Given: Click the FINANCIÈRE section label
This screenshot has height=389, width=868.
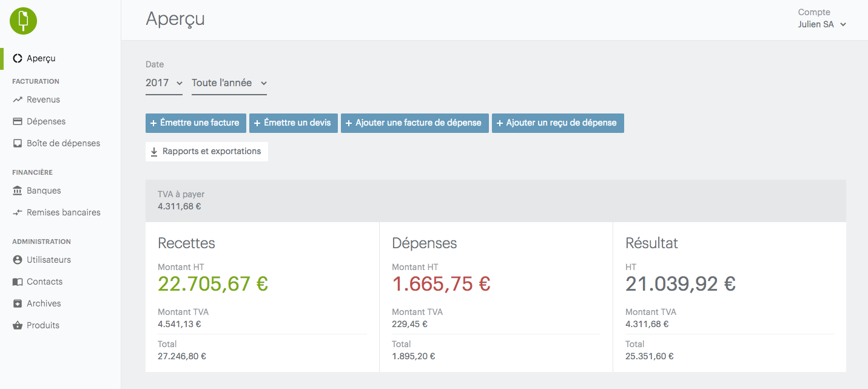Looking at the screenshot, I should click(32, 172).
